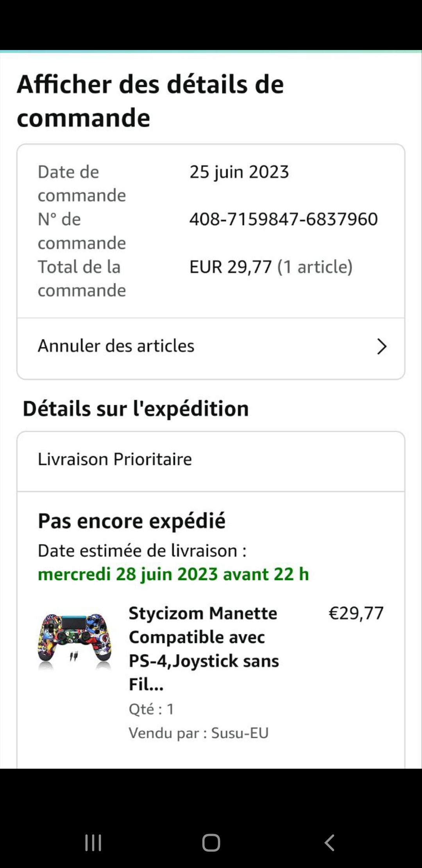The image size is (422, 868).
Task: Tap the Android home button icon
Action: [211, 843]
